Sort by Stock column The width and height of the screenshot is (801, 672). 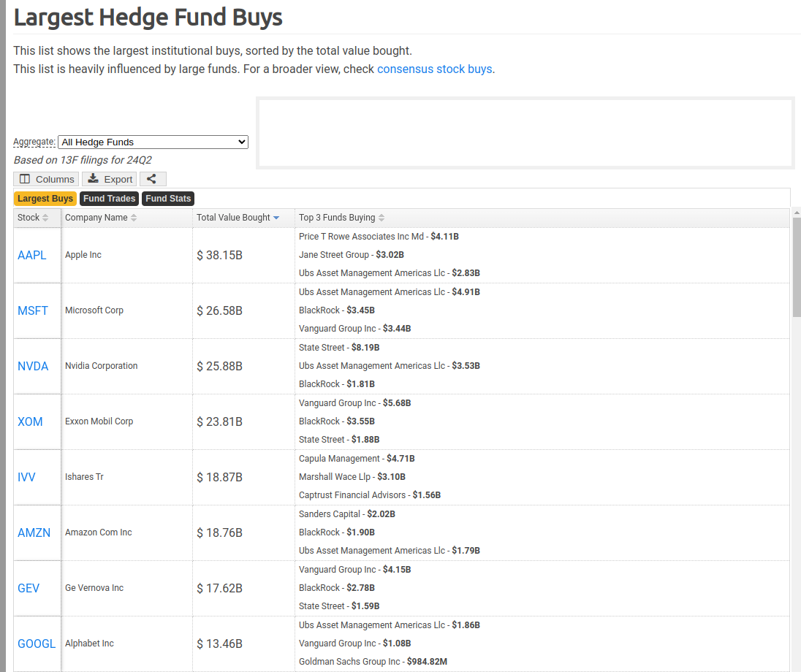(37, 218)
